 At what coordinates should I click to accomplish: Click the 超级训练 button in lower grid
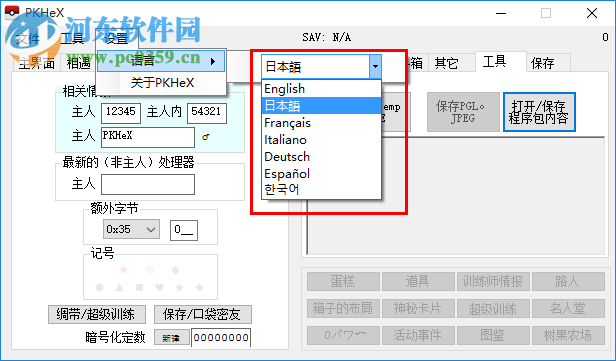(x=493, y=308)
